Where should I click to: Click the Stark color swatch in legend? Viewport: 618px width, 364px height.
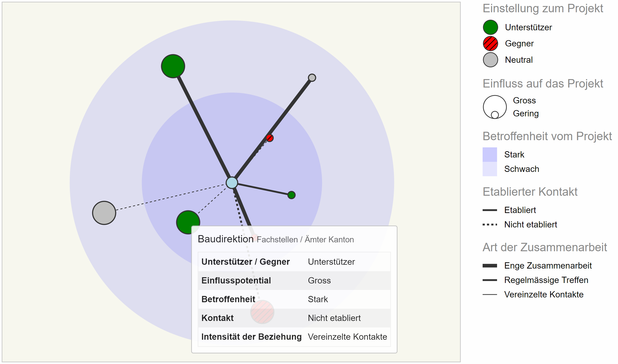point(489,155)
